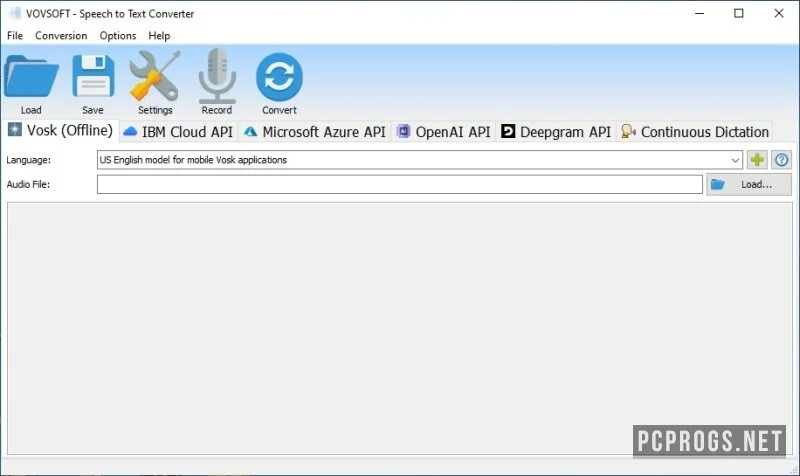Image resolution: width=800 pixels, height=476 pixels.
Task: Open the File menu
Action: click(15, 36)
